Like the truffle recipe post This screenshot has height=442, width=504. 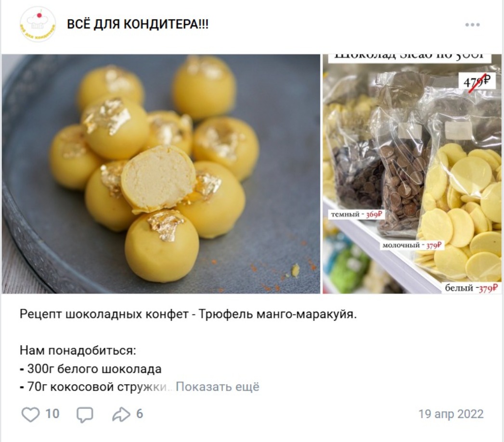click(x=30, y=414)
